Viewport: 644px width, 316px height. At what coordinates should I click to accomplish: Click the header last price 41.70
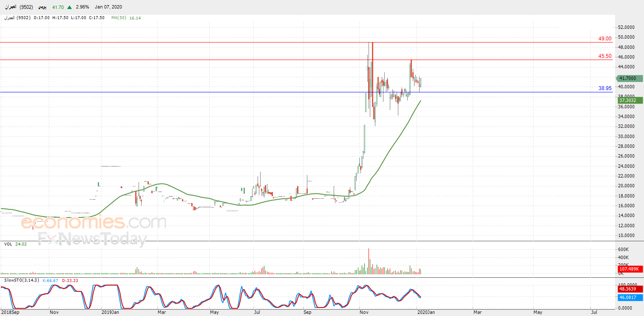pos(58,7)
